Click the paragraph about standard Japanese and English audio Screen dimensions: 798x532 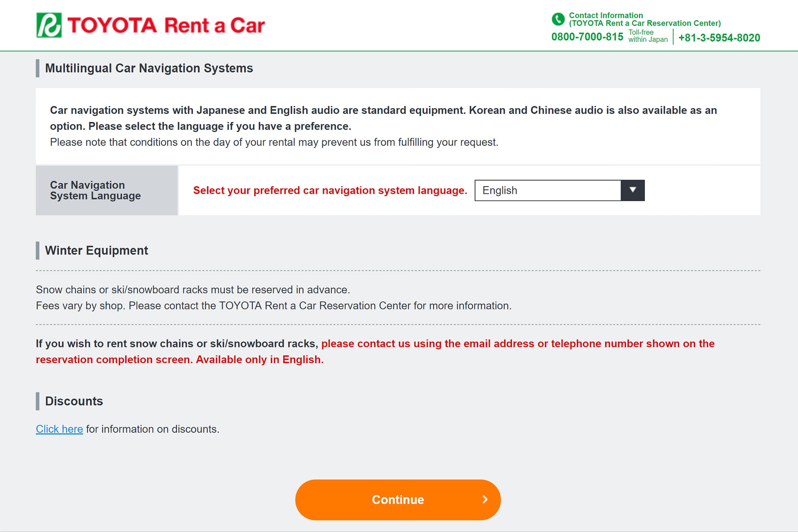tap(383, 118)
